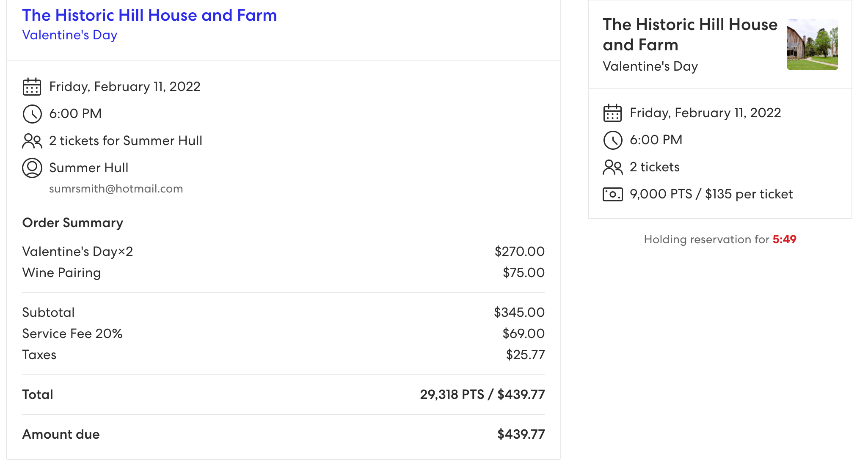Click the farm barn thumbnail image

(812, 44)
